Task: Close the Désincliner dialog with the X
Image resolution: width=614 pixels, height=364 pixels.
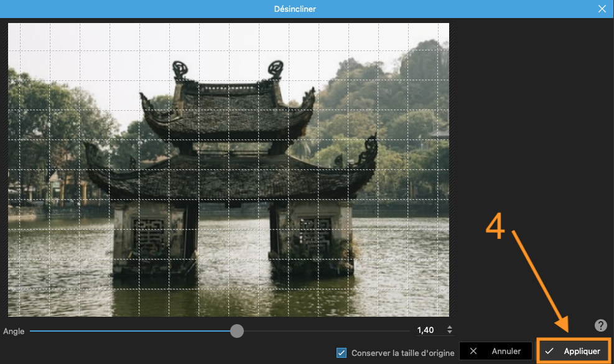Action: (x=602, y=9)
